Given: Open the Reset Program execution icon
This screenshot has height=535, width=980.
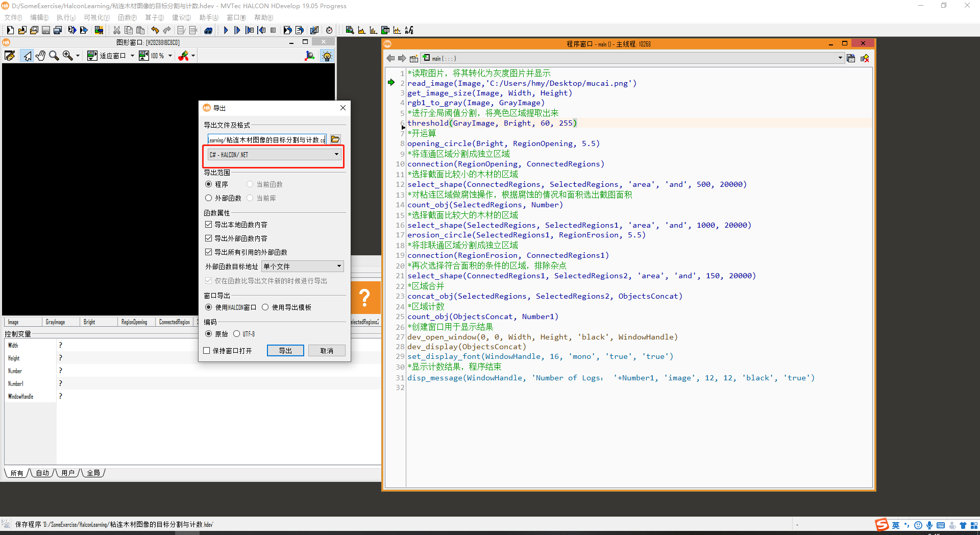Looking at the screenshot, I should [x=287, y=30].
